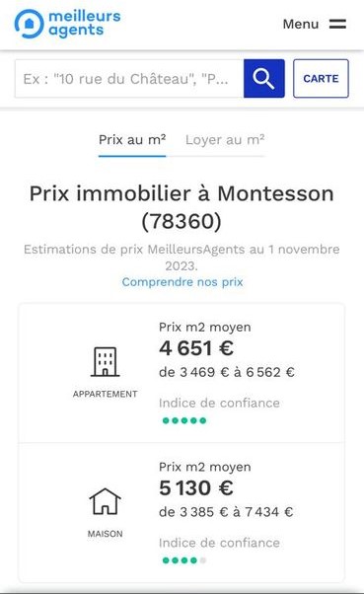Click the maison house icon

point(105,501)
